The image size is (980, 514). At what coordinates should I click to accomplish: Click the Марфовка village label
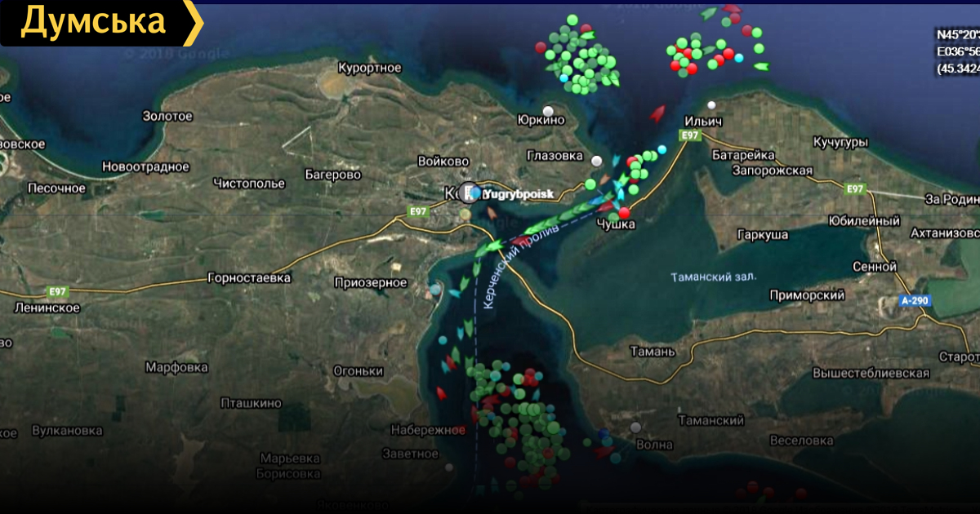click(176, 367)
